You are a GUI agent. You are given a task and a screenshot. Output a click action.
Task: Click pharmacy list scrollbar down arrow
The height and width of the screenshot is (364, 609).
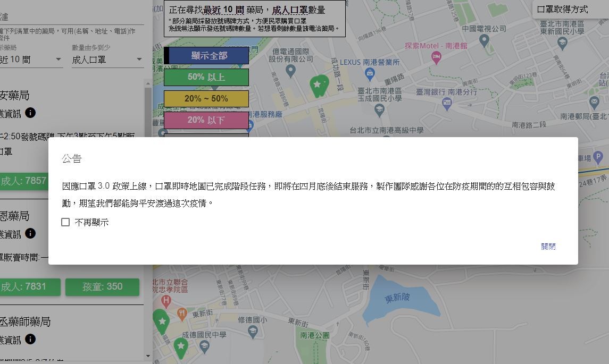[x=147, y=356]
